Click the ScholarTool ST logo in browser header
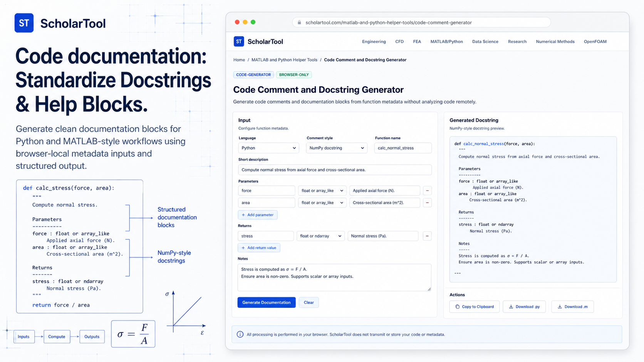Screen dimensions: 644x362 (239, 42)
